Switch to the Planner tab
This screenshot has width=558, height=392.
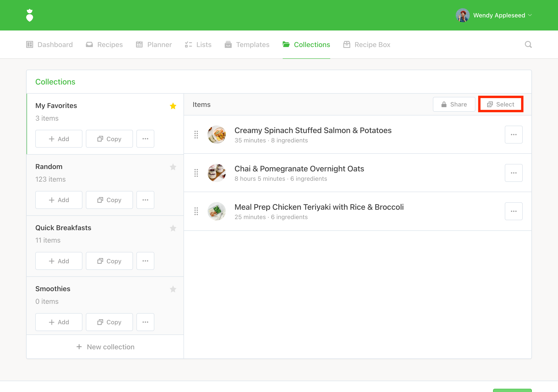(x=154, y=45)
